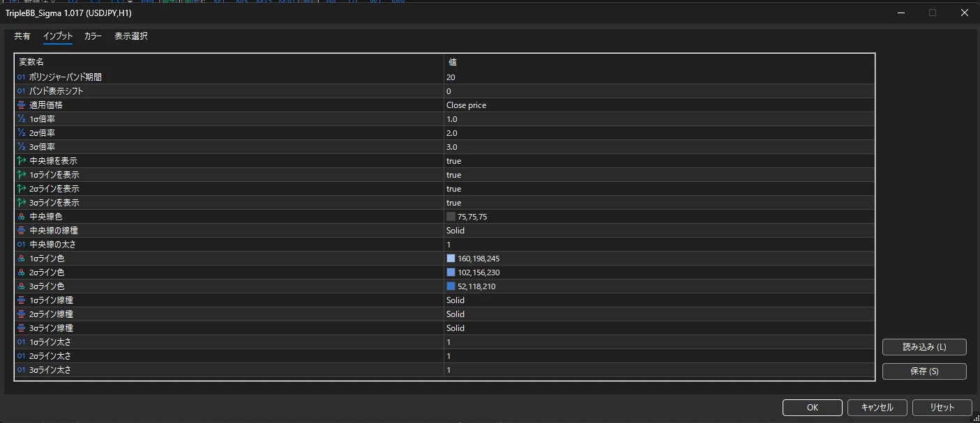
Task: Click the 保存 (S) button
Action: pos(924,371)
